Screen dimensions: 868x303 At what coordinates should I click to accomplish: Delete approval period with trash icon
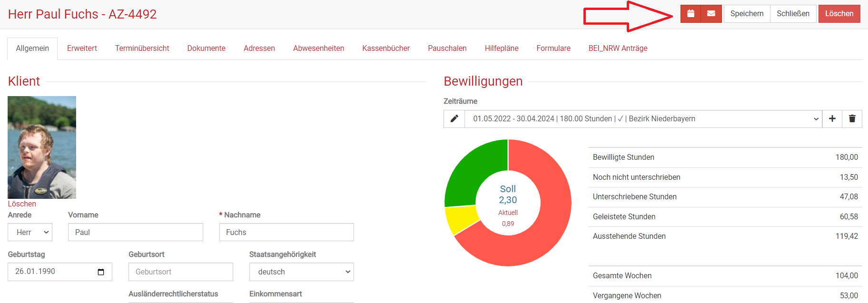tap(852, 119)
